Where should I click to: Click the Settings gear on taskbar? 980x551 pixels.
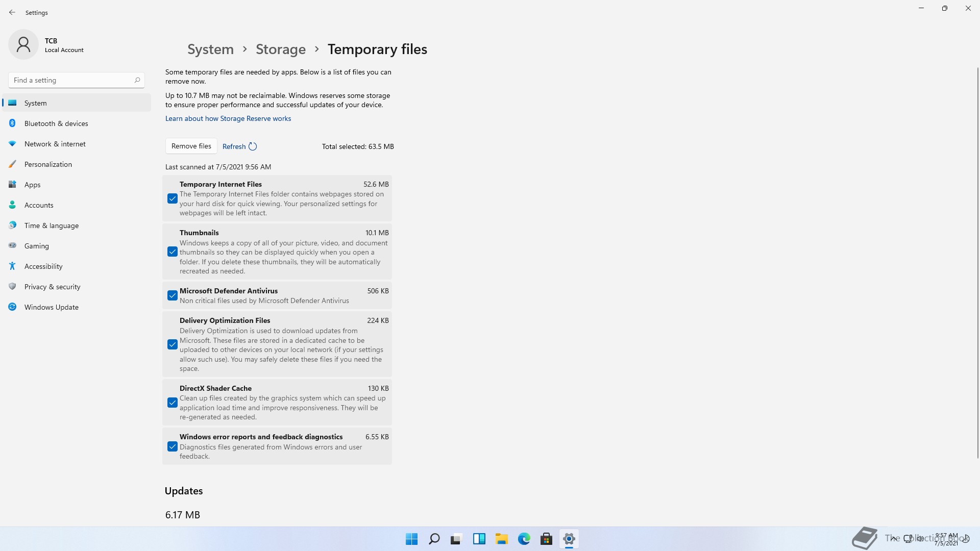(x=569, y=539)
